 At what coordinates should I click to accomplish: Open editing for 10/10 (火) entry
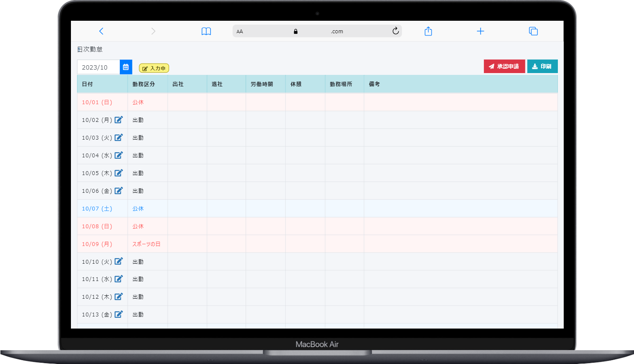pos(118,262)
